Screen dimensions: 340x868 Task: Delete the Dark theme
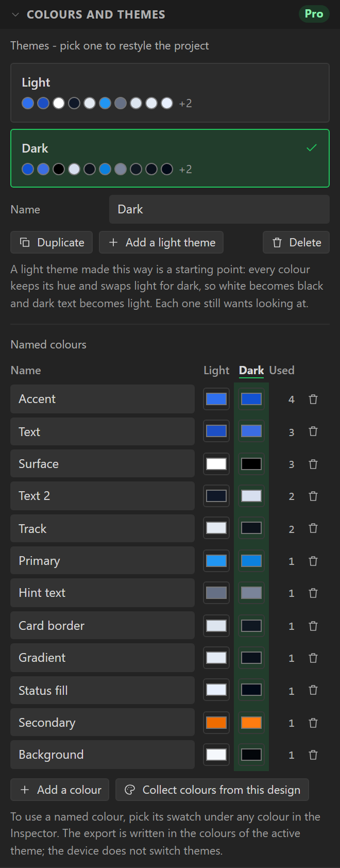[296, 242]
